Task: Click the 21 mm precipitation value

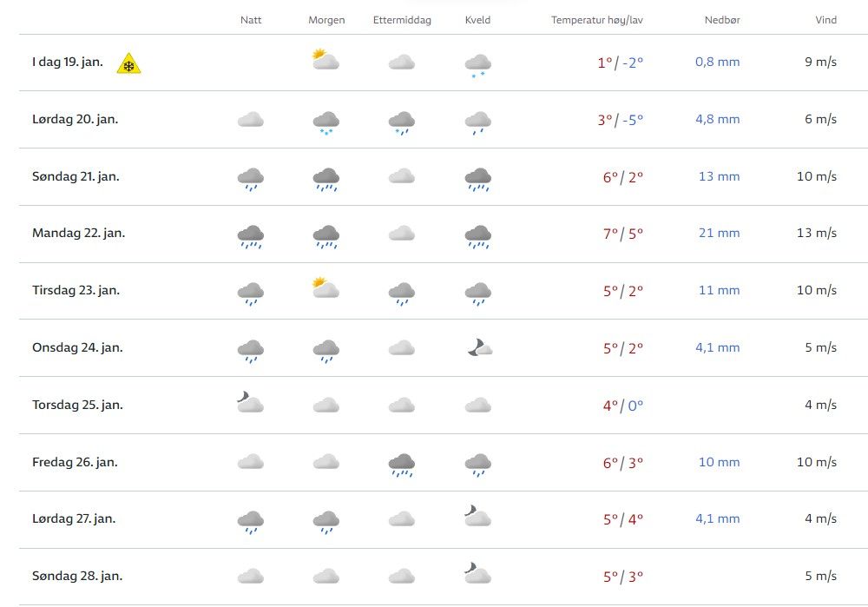Action: (x=720, y=234)
